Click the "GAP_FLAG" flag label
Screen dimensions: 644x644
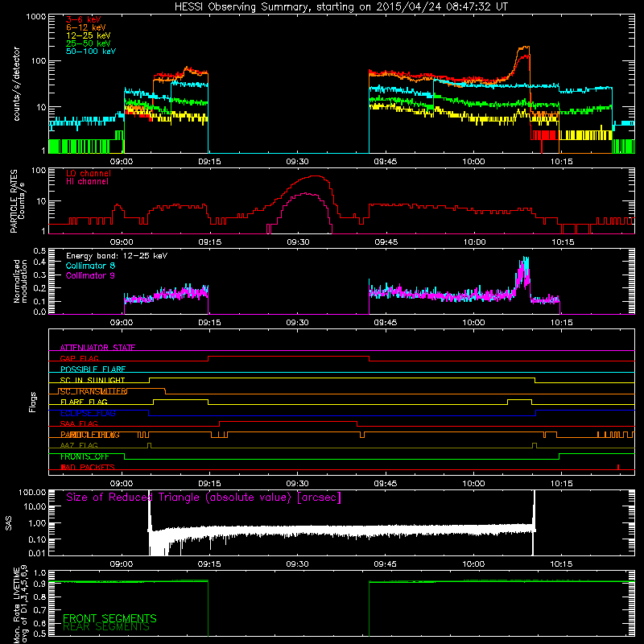pos(79,358)
